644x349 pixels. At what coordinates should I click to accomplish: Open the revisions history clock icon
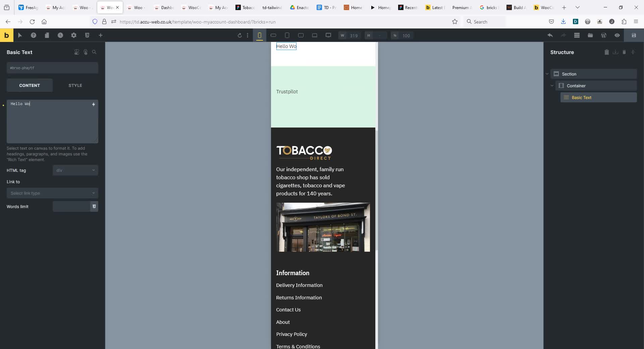[x=60, y=35]
